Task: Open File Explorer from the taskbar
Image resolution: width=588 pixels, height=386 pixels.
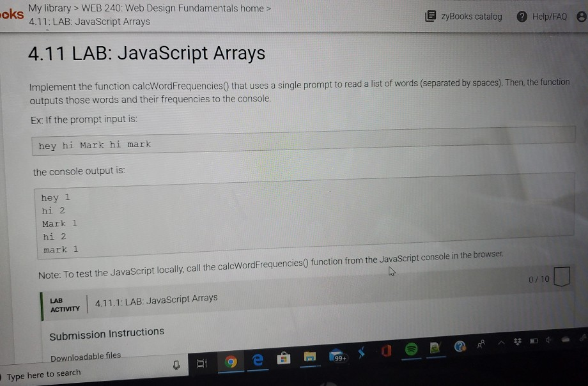Action: tap(309, 357)
